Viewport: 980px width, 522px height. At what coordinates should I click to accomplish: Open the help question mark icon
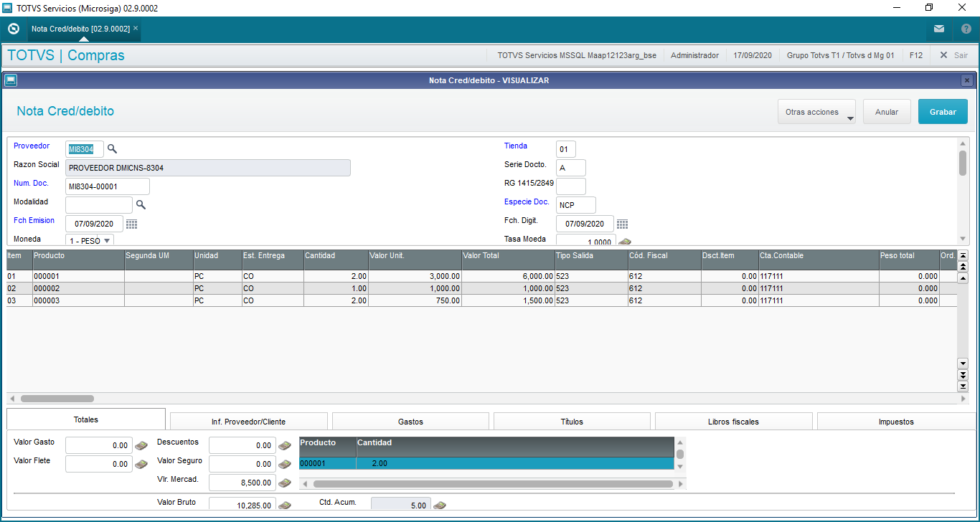[966, 29]
